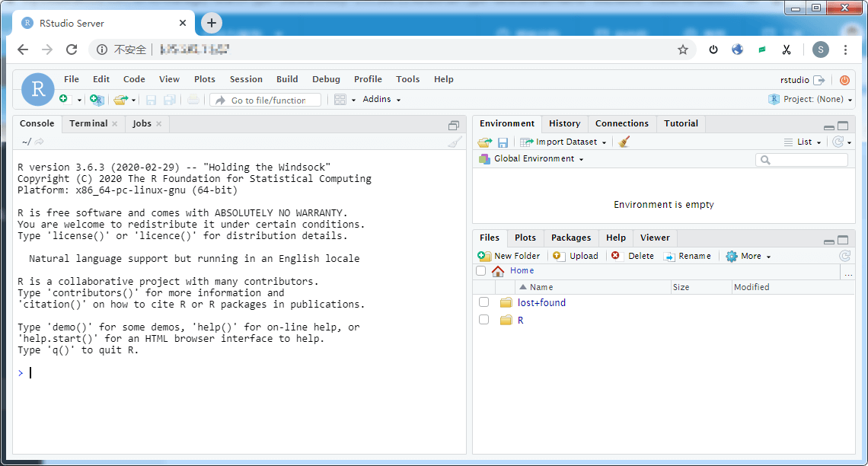
Task: Switch to the Packages tab
Action: coord(571,238)
